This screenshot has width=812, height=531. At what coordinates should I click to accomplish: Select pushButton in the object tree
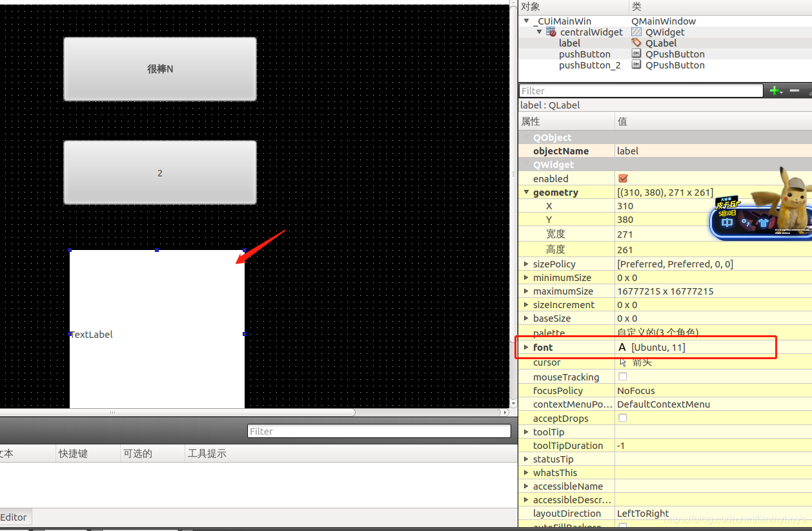(x=585, y=54)
